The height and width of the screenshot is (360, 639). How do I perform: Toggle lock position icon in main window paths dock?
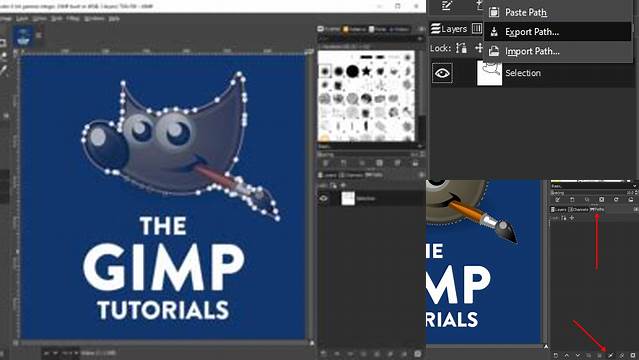coord(343,185)
